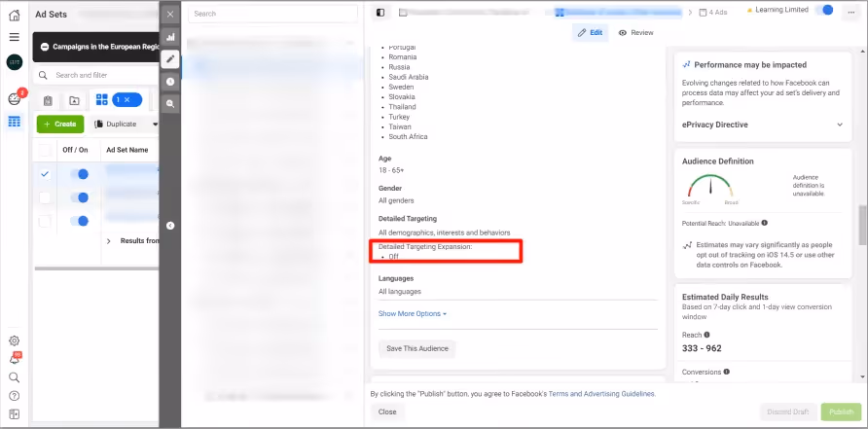
Task: Click the scrollbar down arrow at right edge
Action: click(862, 377)
